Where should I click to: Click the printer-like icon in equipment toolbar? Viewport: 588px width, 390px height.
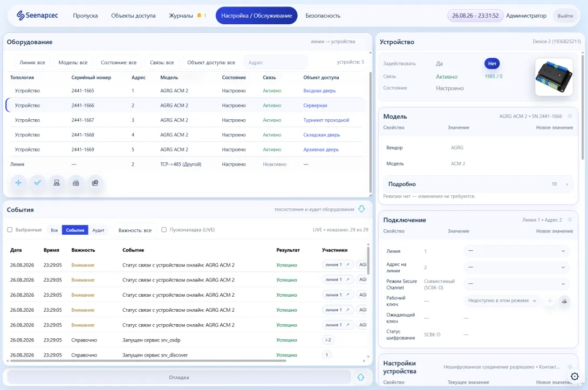[76, 183]
